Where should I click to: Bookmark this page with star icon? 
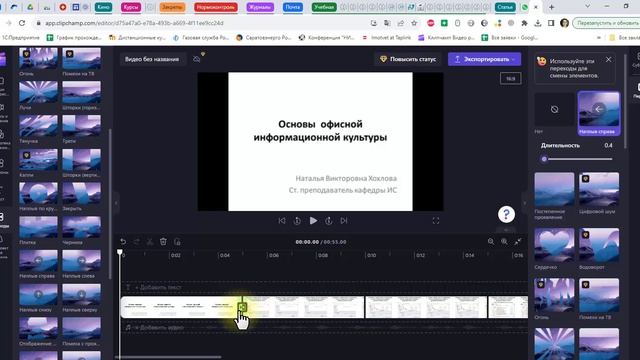coord(414,23)
